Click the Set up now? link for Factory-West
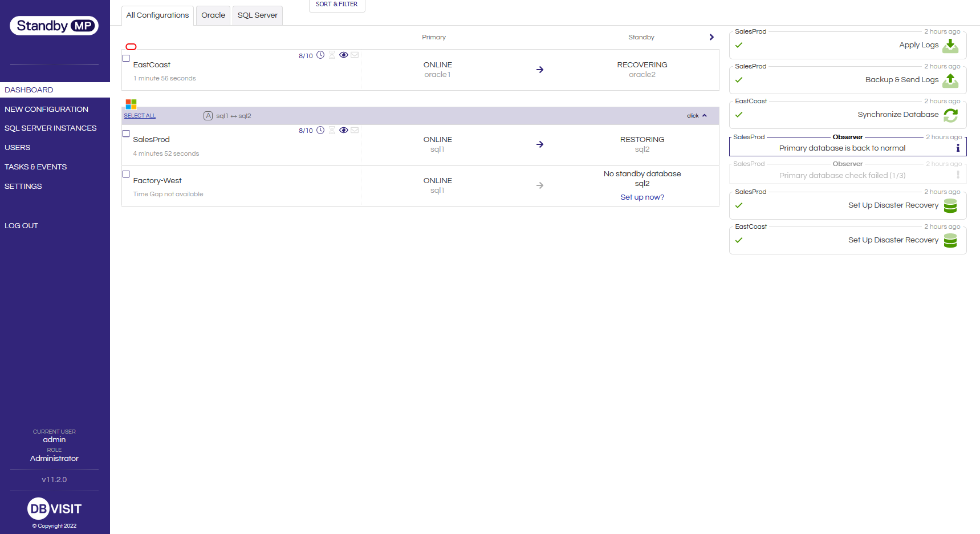This screenshot has height=534, width=980. coord(642,197)
